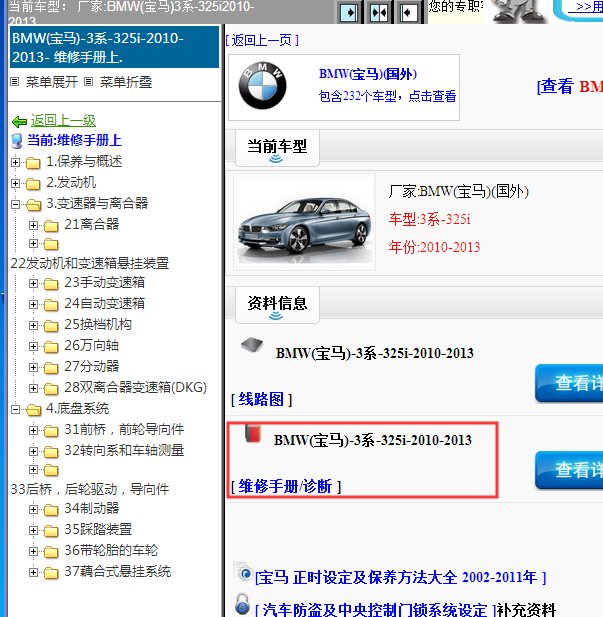Expand the 21离合器 node

[x=33, y=225]
